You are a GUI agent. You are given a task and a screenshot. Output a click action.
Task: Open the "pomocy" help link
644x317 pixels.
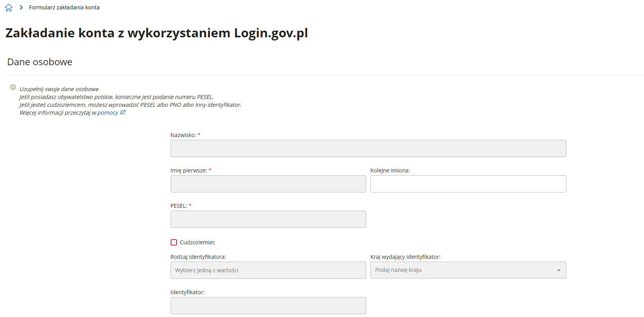click(107, 113)
